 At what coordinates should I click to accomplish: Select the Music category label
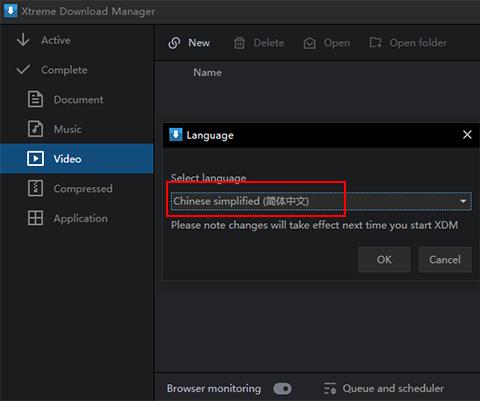pyautogui.click(x=68, y=129)
